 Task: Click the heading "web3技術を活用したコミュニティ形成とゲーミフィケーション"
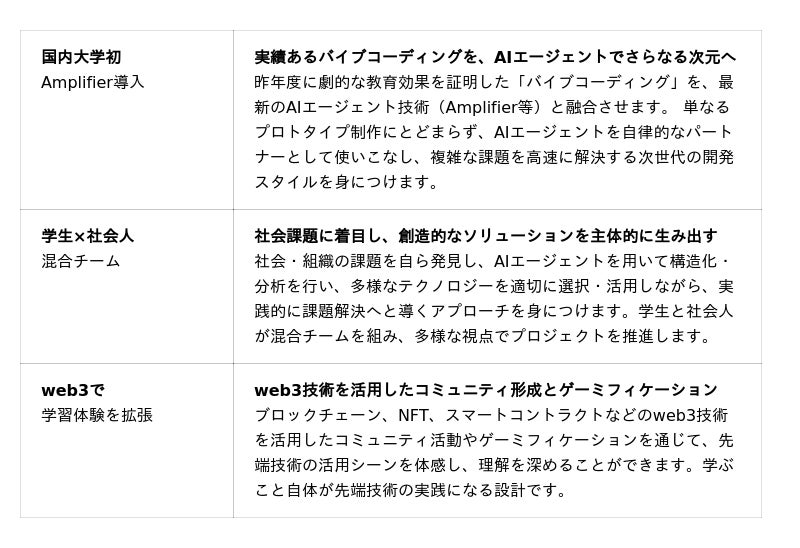click(x=486, y=389)
